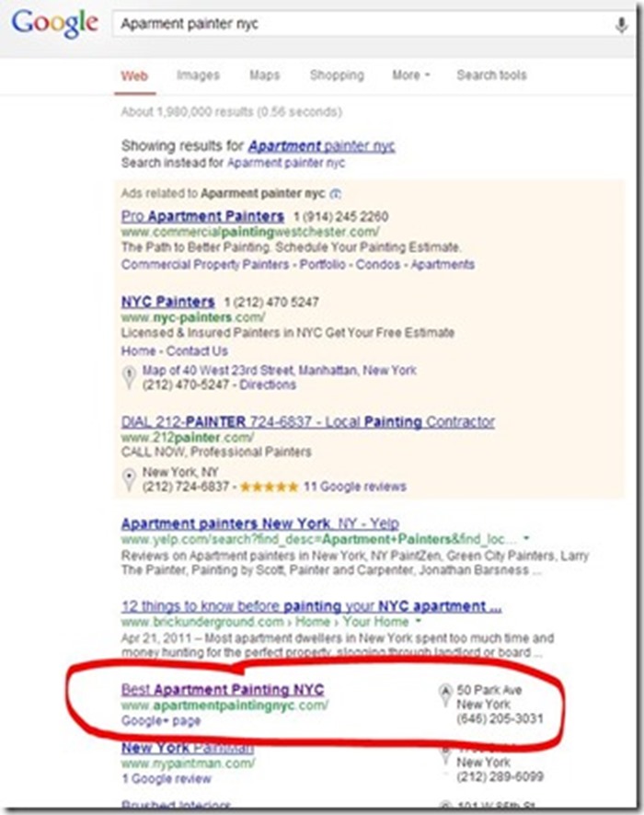Click 'Contact Us' sitelink under nyc-painters.com
This screenshot has height=815, width=644.
197,350
